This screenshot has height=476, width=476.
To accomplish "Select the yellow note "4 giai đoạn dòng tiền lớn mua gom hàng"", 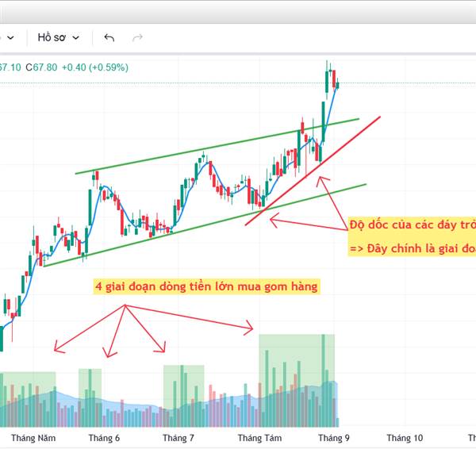I will (207, 286).
